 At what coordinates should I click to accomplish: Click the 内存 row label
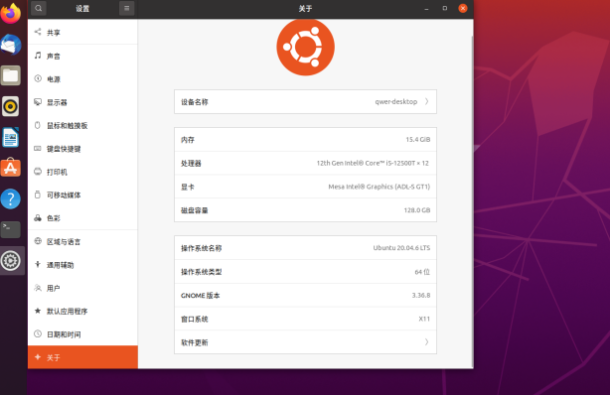point(187,140)
